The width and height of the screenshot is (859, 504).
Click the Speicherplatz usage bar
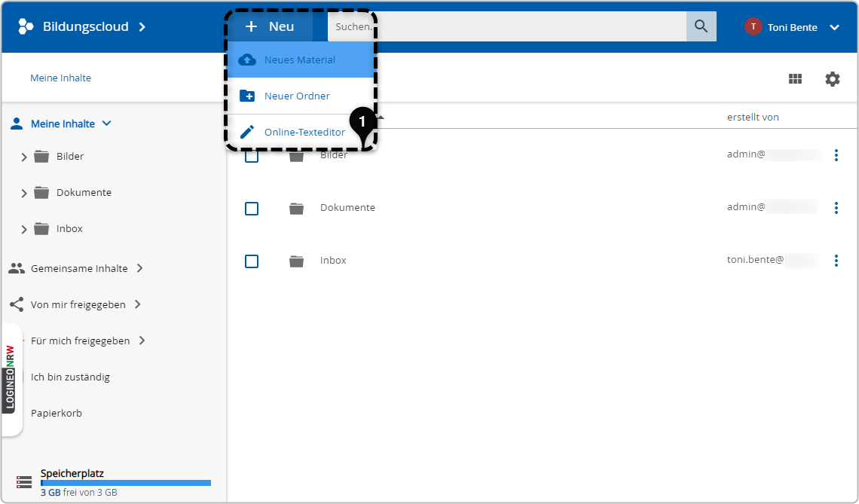click(125, 482)
